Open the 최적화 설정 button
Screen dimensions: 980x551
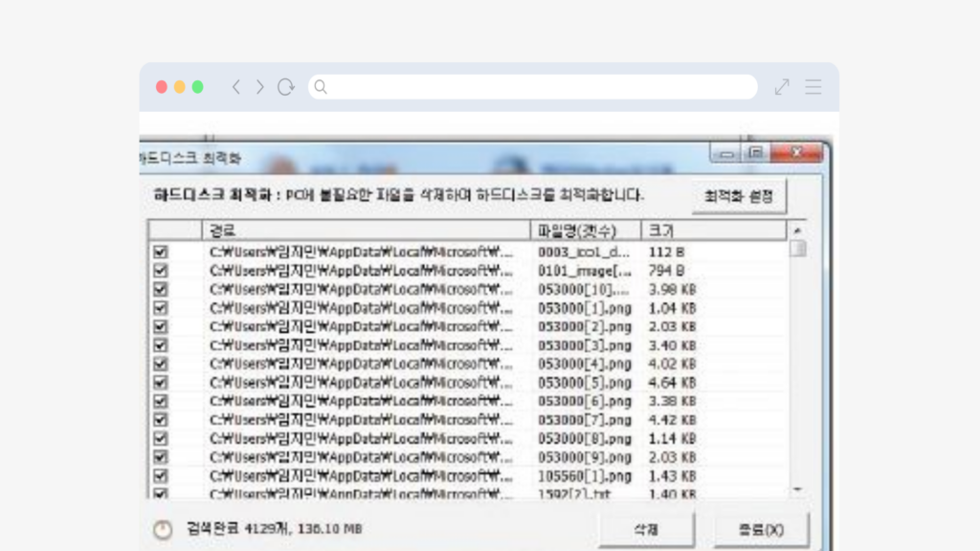click(x=738, y=196)
